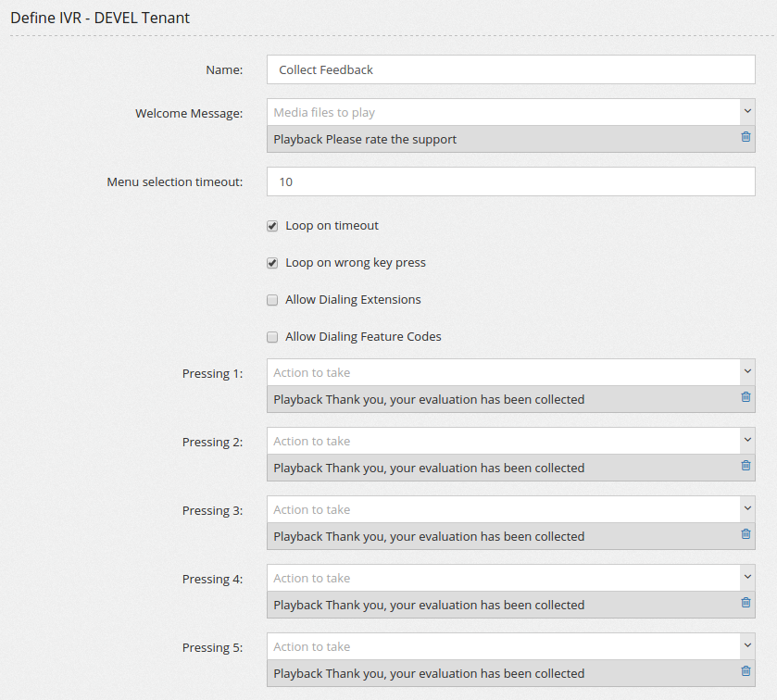Image resolution: width=777 pixels, height=700 pixels.
Task: Enable Allow Dialing Extensions
Action: point(272,300)
